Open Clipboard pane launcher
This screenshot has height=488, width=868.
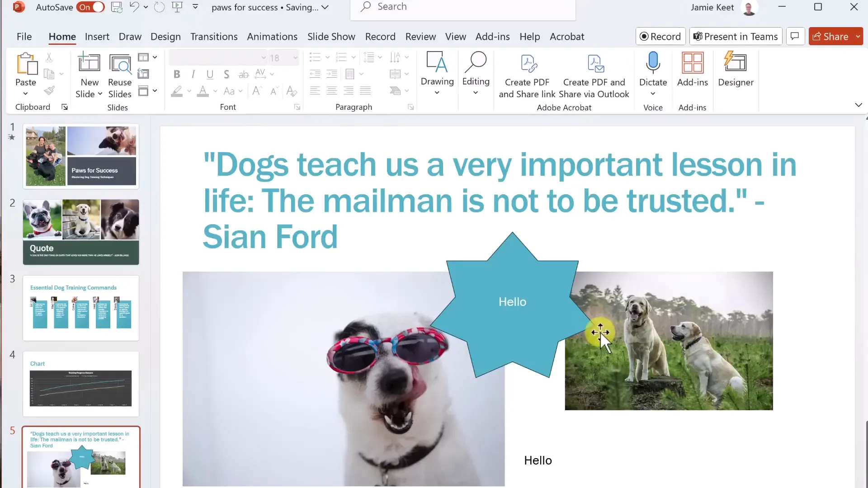click(65, 107)
